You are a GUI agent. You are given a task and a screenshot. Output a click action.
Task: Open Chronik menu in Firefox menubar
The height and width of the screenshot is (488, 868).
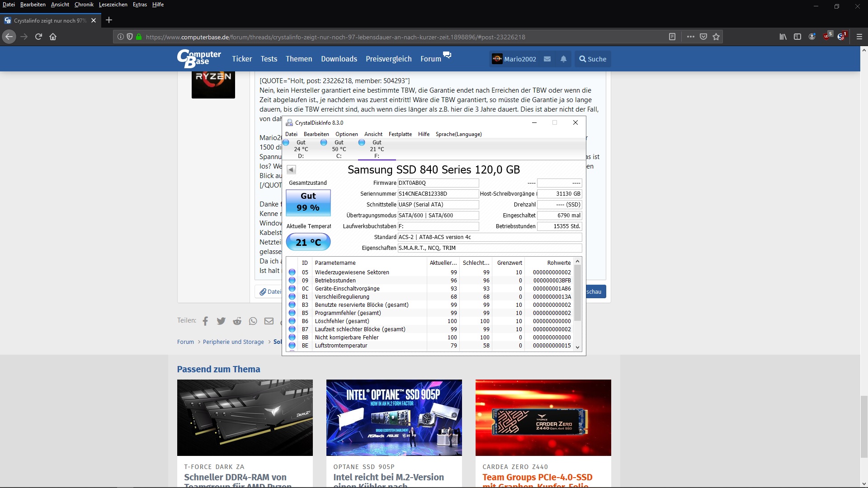pos(84,5)
